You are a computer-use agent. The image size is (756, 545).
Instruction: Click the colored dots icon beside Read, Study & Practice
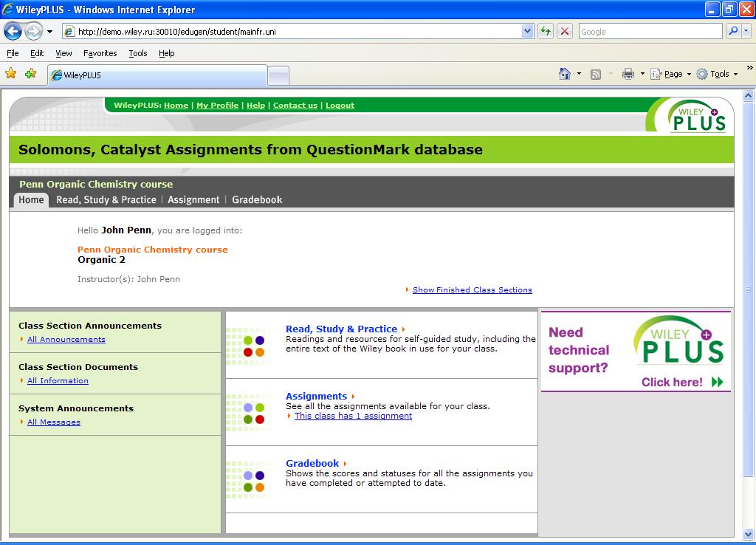pos(254,346)
